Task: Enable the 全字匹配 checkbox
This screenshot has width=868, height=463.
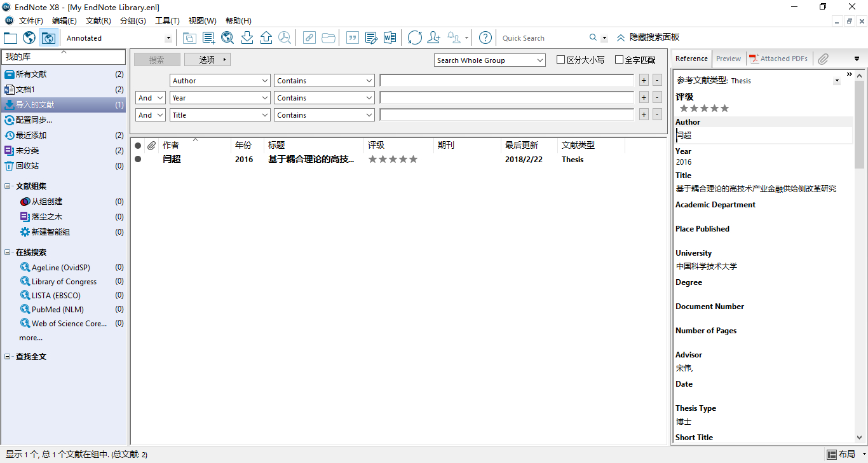Action: (x=619, y=60)
